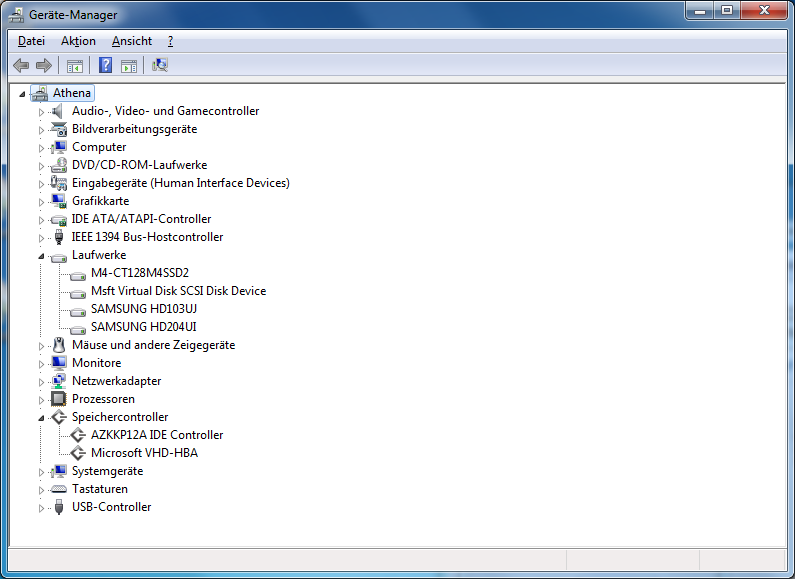
Task: Click the icon beside AZKKP12A IDE Controller
Action: [78, 435]
